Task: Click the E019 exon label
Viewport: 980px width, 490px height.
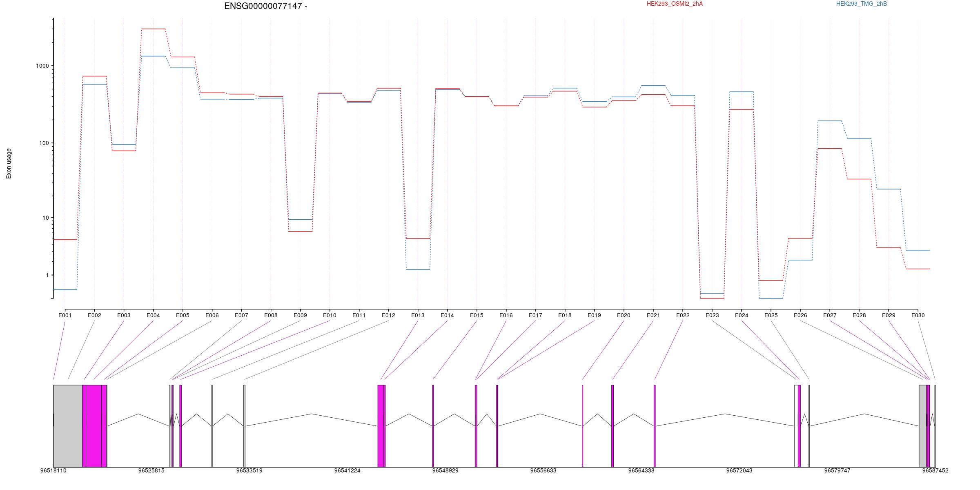Action: click(x=594, y=315)
